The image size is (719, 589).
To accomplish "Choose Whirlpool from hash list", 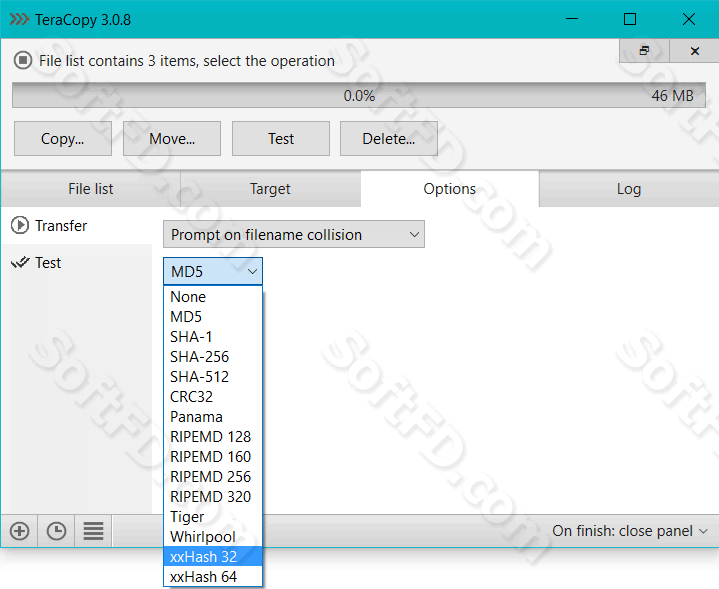I will coord(213,537).
